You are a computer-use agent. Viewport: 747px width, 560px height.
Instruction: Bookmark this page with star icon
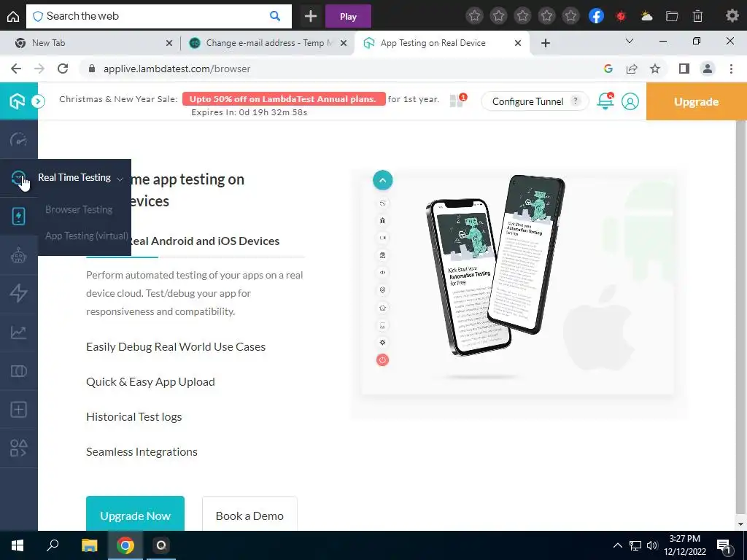pyautogui.click(x=655, y=69)
